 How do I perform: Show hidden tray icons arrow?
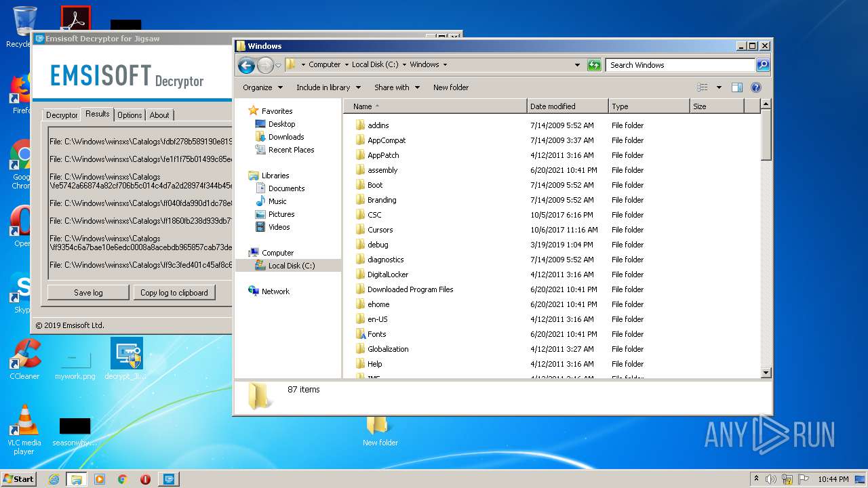point(757,479)
